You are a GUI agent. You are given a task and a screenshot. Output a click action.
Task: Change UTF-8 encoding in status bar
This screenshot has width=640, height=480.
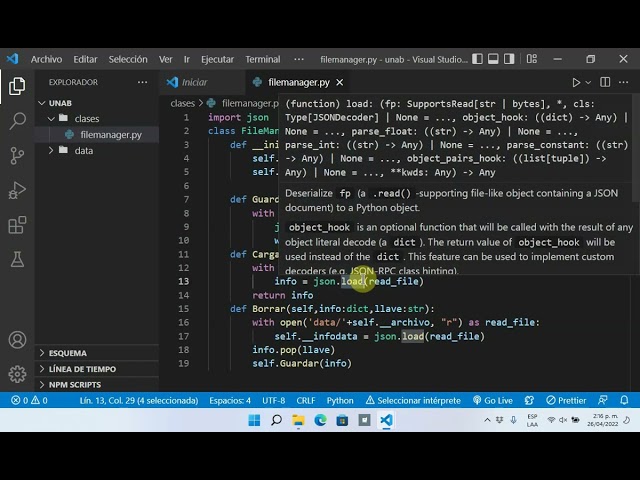(x=273, y=400)
